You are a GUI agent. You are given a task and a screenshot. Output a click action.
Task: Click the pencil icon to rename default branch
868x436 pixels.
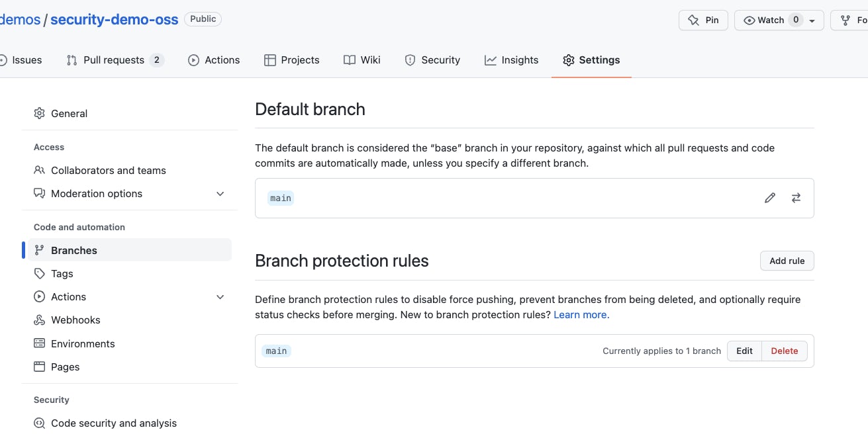tap(769, 197)
